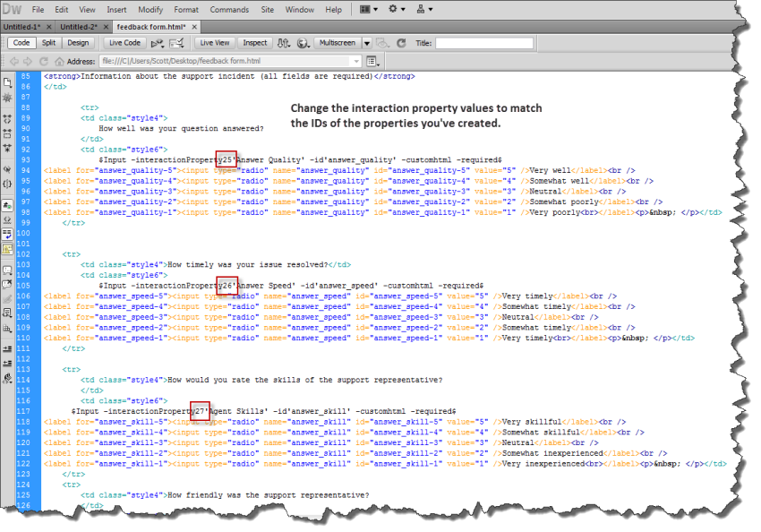The image size is (761, 532).
Task: Expand the Address field dropdown
Action: 356,61
